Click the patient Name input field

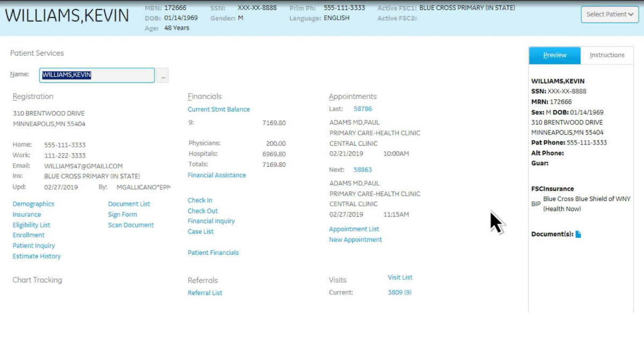97,75
